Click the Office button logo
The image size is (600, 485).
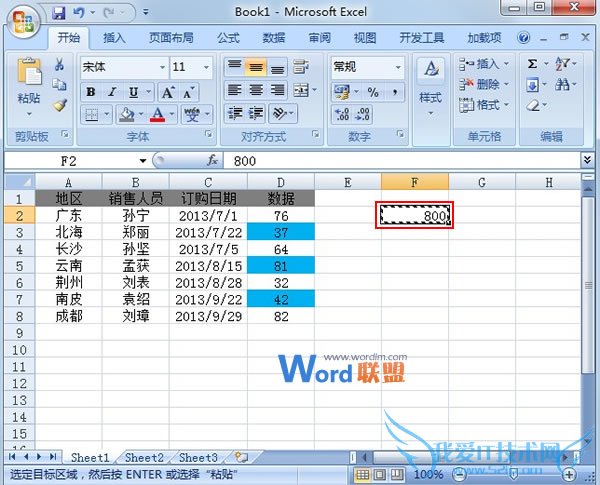click(23, 21)
